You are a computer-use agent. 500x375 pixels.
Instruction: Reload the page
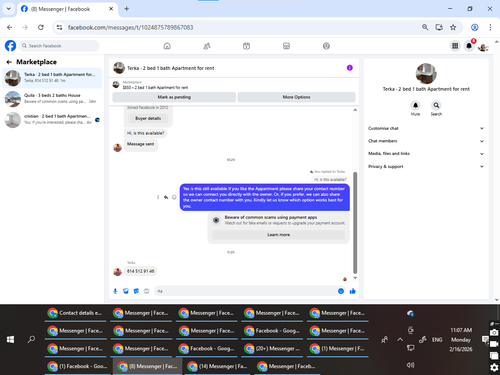click(x=41, y=27)
